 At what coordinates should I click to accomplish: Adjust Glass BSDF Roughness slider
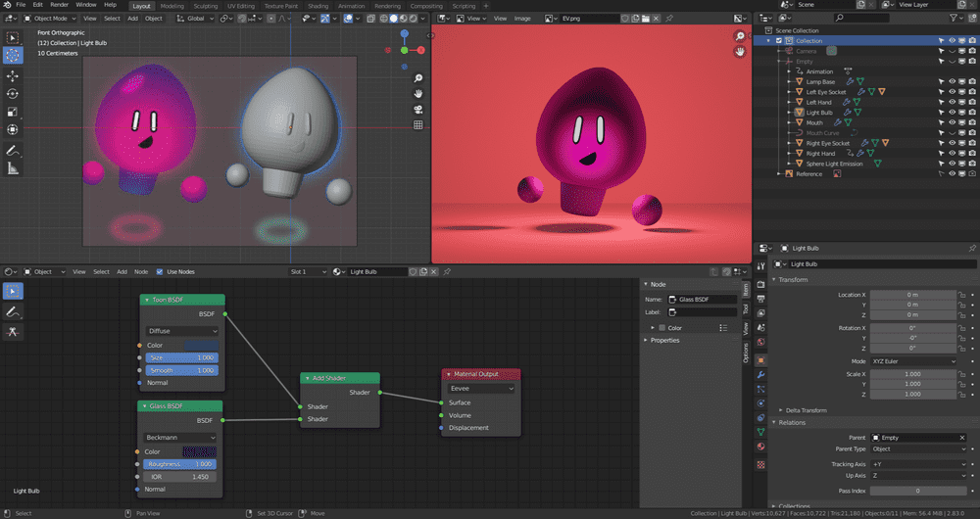tap(180, 464)
